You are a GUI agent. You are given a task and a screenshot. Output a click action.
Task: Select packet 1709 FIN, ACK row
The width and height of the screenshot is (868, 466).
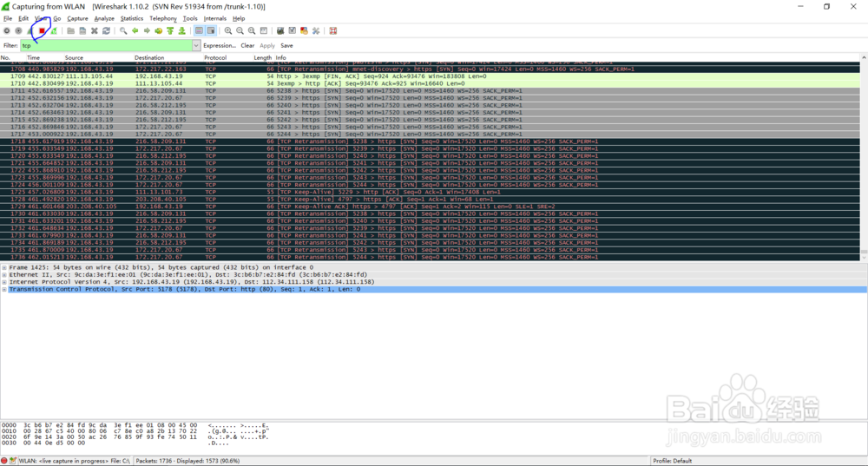pyautogui.click(x=431, y=76)
